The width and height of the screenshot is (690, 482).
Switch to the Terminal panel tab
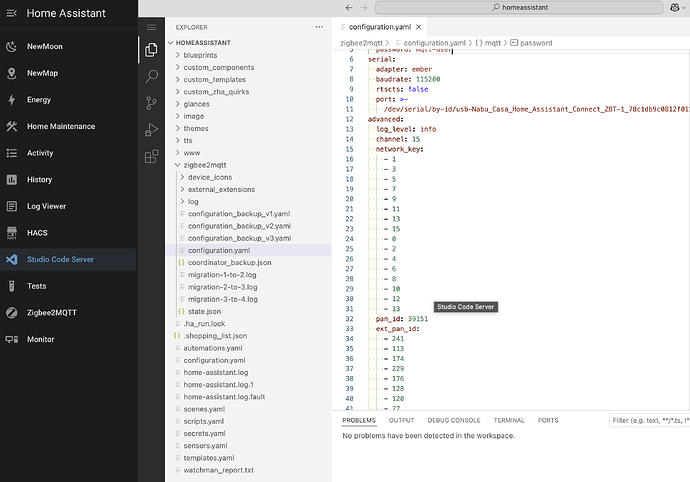(x=508, y=421)
